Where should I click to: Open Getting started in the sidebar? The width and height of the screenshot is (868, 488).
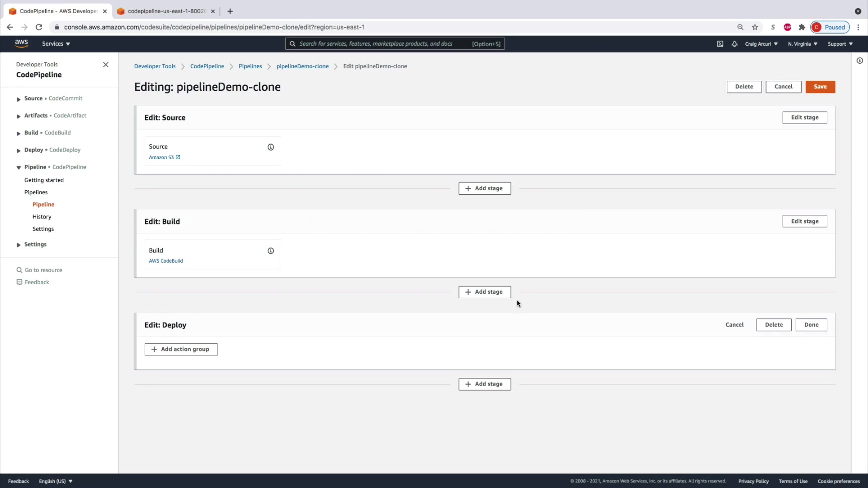click(44, 180)
